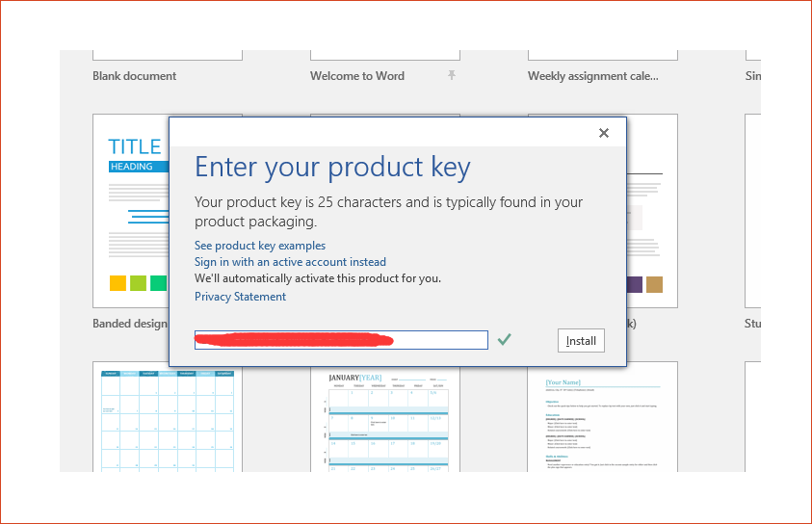
Task: Open the Welcome to Word template
Action: click(356, 76)
